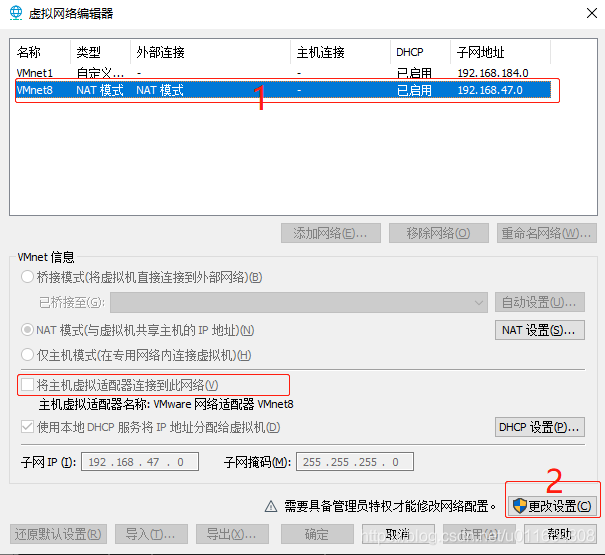Click the 子网 IP input field
This screenshot has height=555, width=605.
point(140,462)
